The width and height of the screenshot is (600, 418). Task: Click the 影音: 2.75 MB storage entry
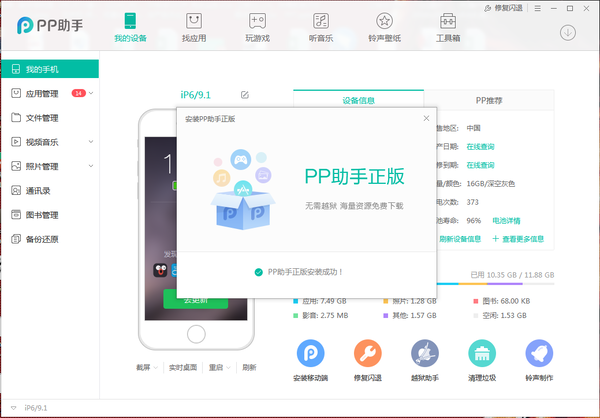click(321, 316)
